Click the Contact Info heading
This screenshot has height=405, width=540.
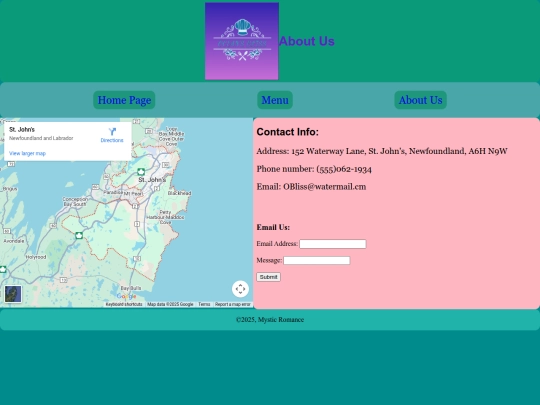pos(288,132)
